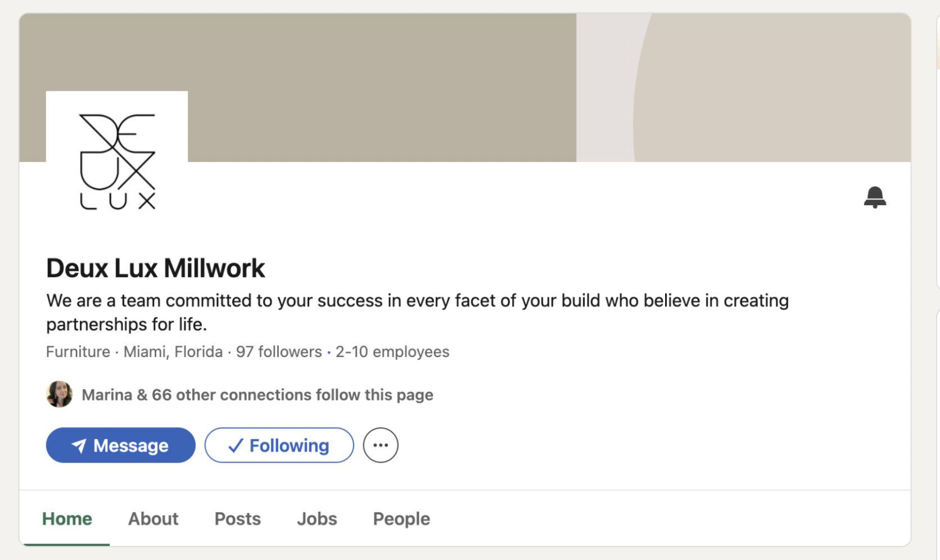Open the three-dot more options menu
This screenshot has height=560, width=940.
[x=381, y=445]
